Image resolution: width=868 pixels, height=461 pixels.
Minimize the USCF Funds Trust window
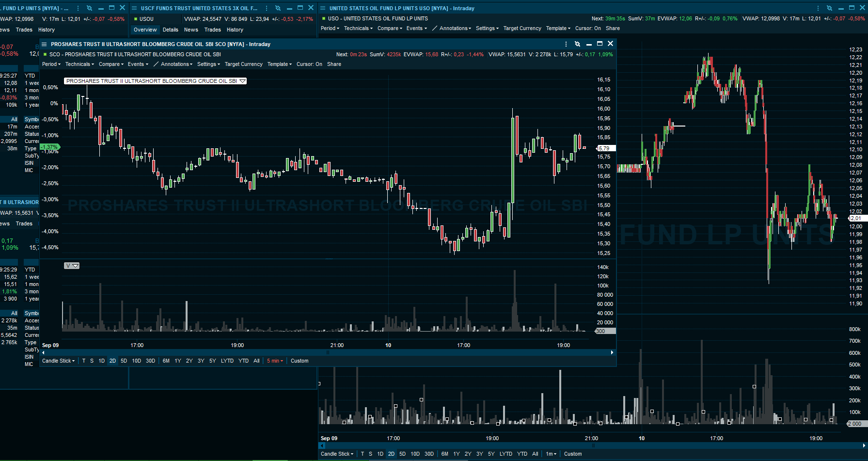pyautogui.click(x=289, y=9)
